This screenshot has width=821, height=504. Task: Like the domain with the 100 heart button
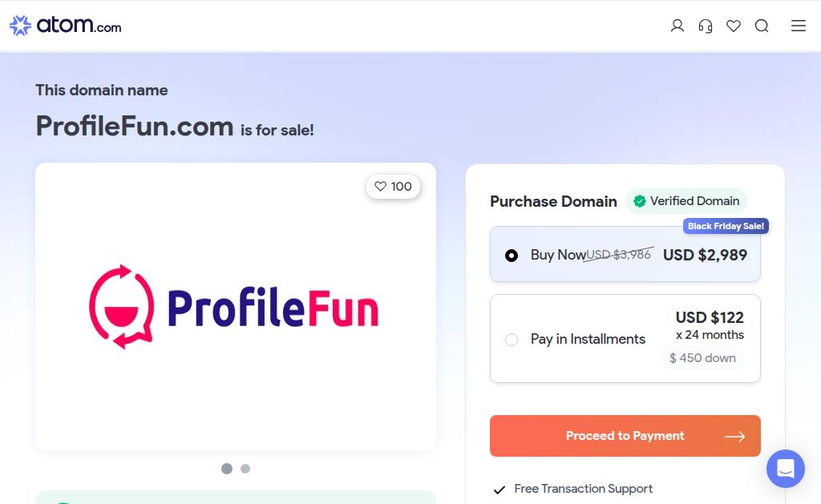393,187
